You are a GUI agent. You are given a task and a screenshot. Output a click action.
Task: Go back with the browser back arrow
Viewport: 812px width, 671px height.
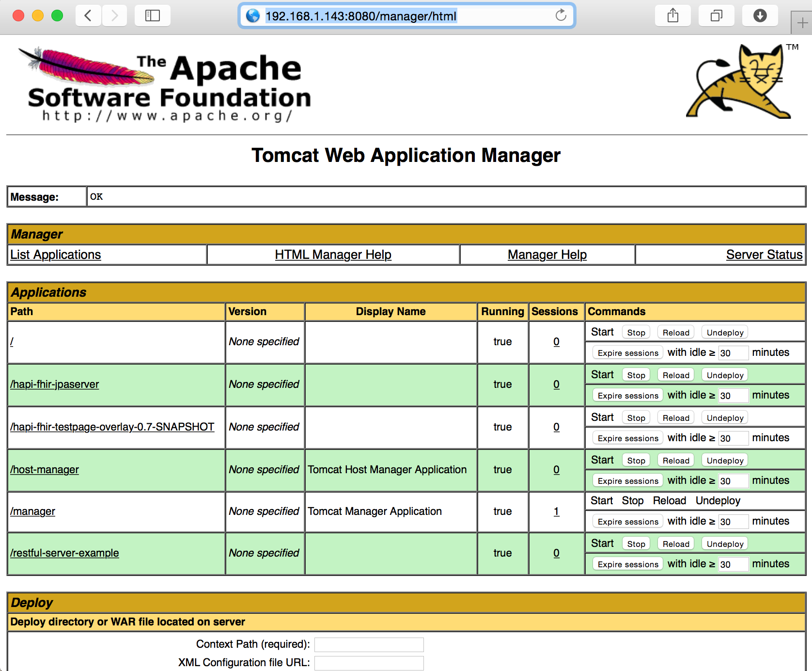coord(88,16)
